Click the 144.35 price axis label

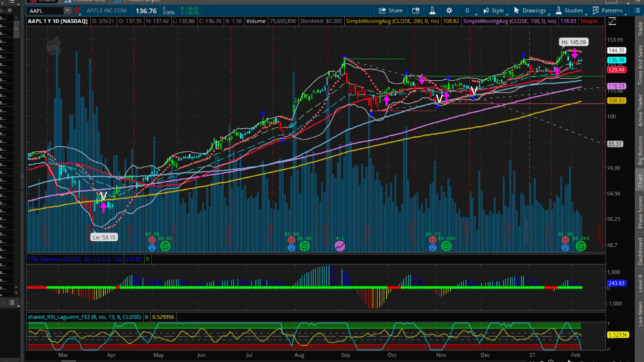tap(616, 50)
